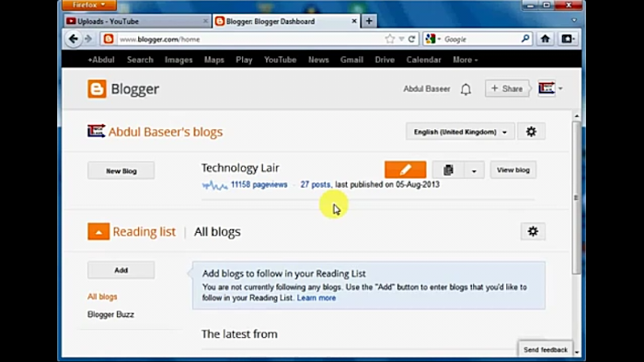
Task: Reload the page with refresh icon
Action: (x=411, y=39)
